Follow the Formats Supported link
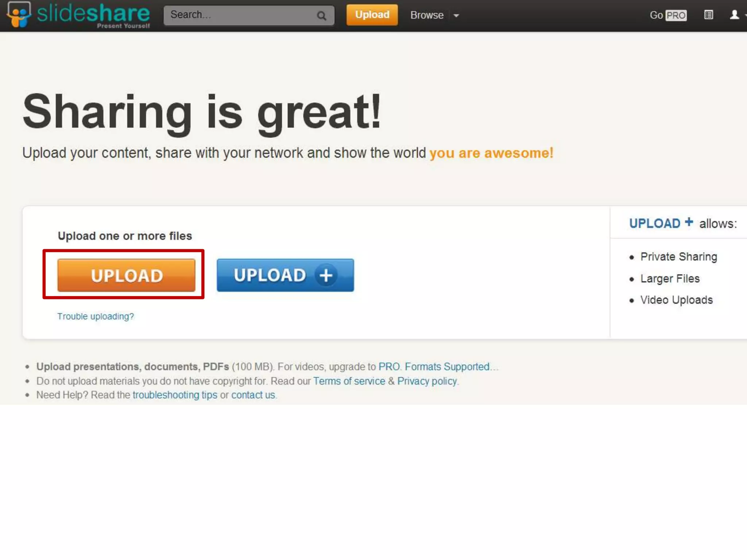 pos(447,366)
